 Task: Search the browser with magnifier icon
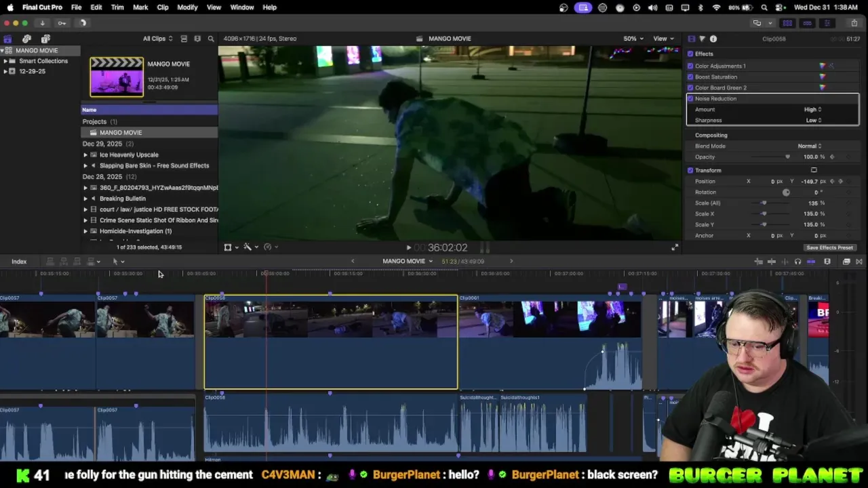pos(211,39)
